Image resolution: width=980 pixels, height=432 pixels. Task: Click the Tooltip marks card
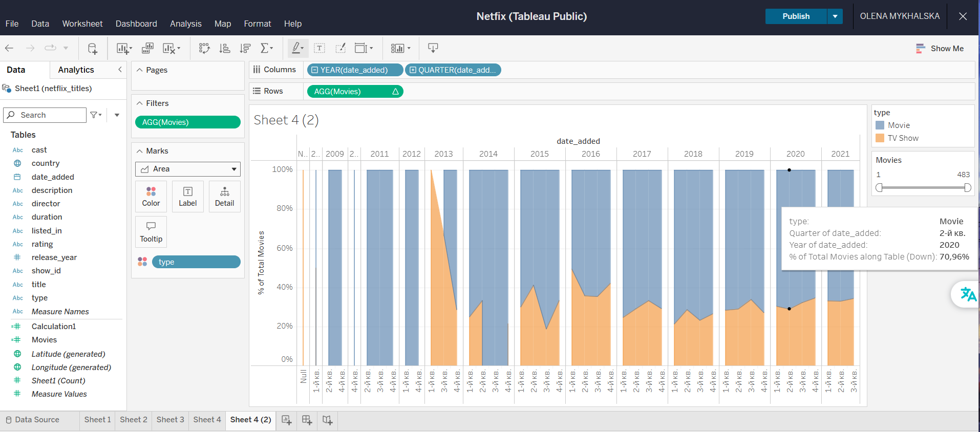151,232
